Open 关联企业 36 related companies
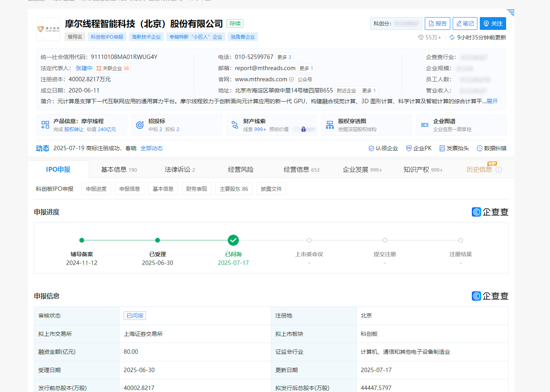 point(113,68)
